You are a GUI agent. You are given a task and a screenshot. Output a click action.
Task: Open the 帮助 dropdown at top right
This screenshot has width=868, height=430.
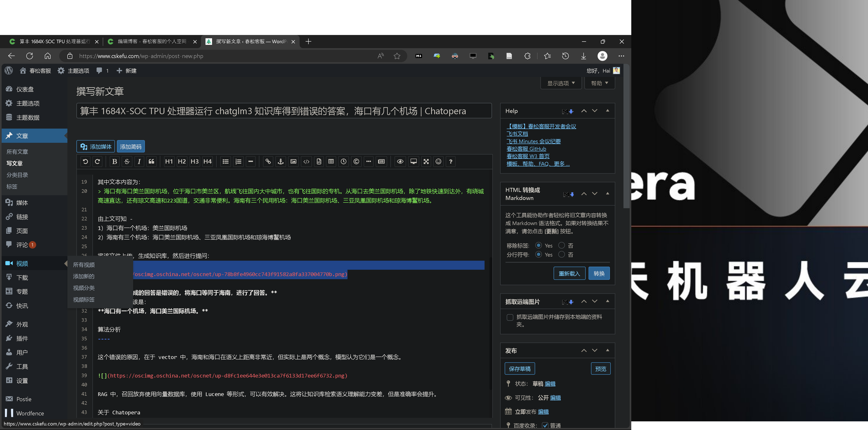[599, 83]
